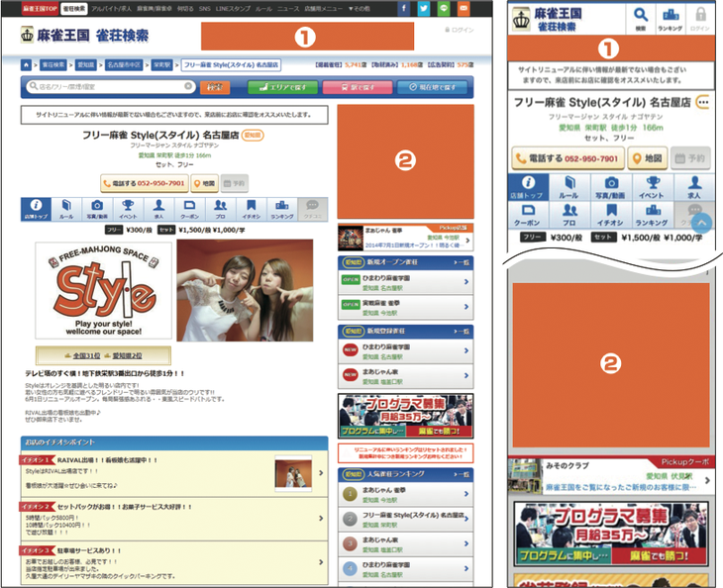Click 麻雀王国TOP in top menu
Screen dimensions: 723x588
(x=41, y=8)
